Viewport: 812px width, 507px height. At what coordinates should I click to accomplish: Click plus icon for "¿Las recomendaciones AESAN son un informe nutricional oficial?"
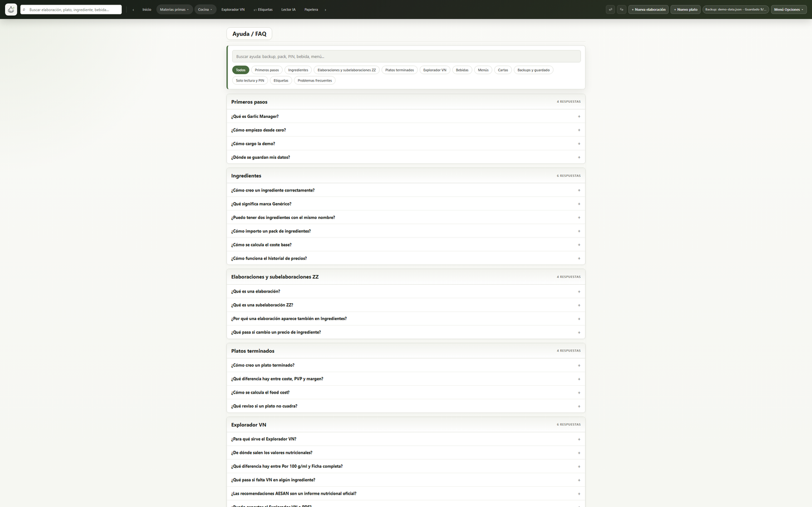pyautogui.click(x=579, y=494)
